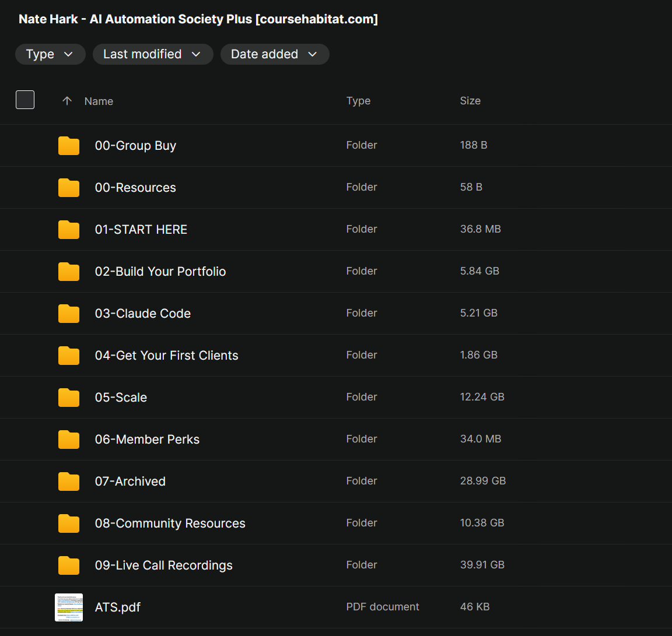
Task: Open the folder name 04-Get Your First Clients
Action: (x=166, y=356)
